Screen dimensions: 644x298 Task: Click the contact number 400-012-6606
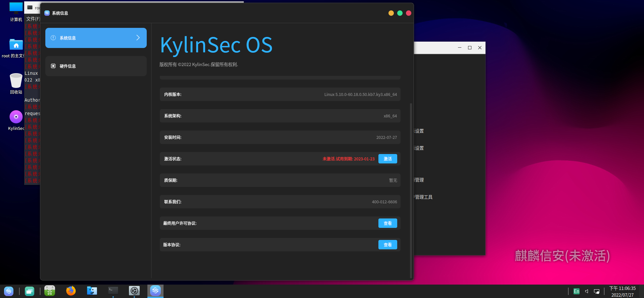[x=384, y=202]
